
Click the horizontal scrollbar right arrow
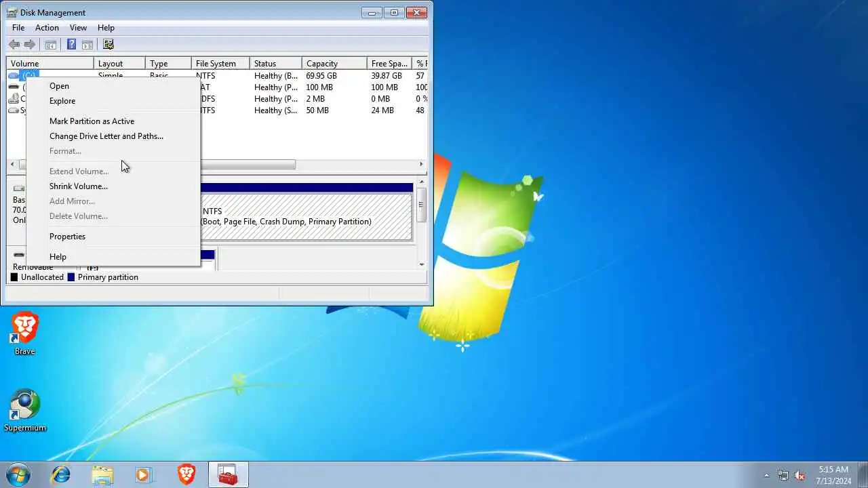pos(421,165)
